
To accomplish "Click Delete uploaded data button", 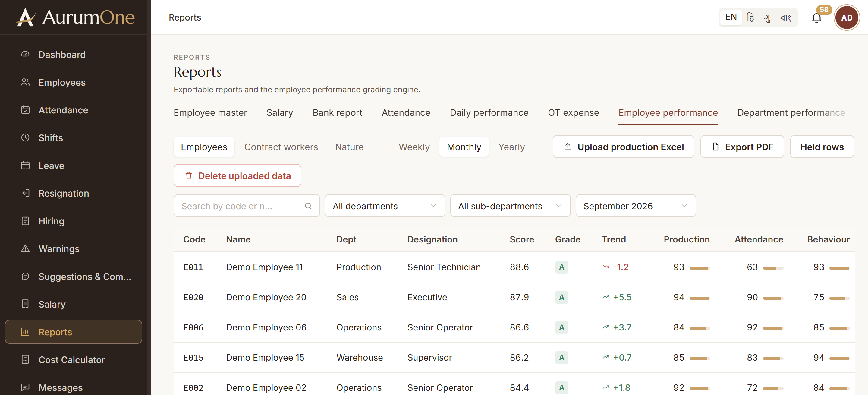I will (237, 175).
